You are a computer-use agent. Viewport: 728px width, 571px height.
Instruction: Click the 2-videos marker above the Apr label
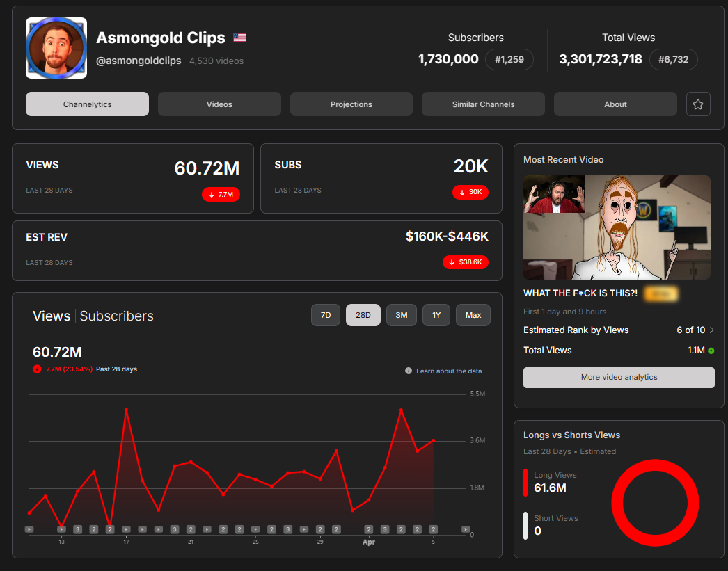[369, 529]
